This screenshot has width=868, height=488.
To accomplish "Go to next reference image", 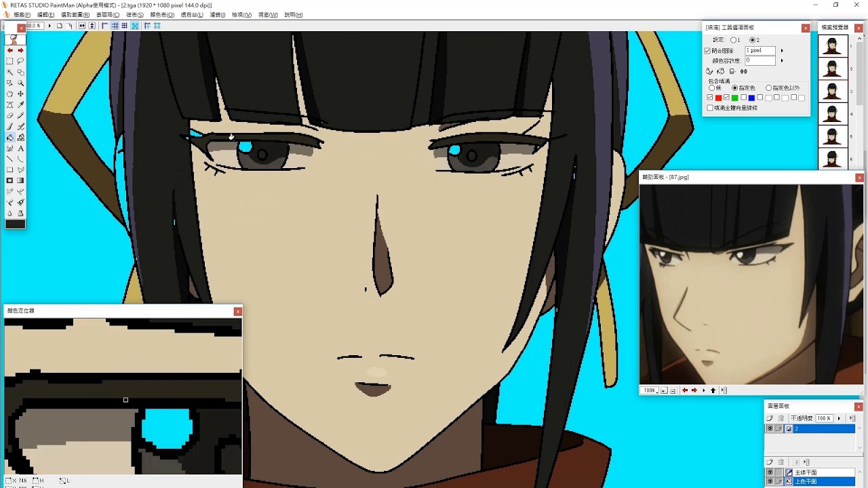I will pyautogui.click(x=694, y=390).
